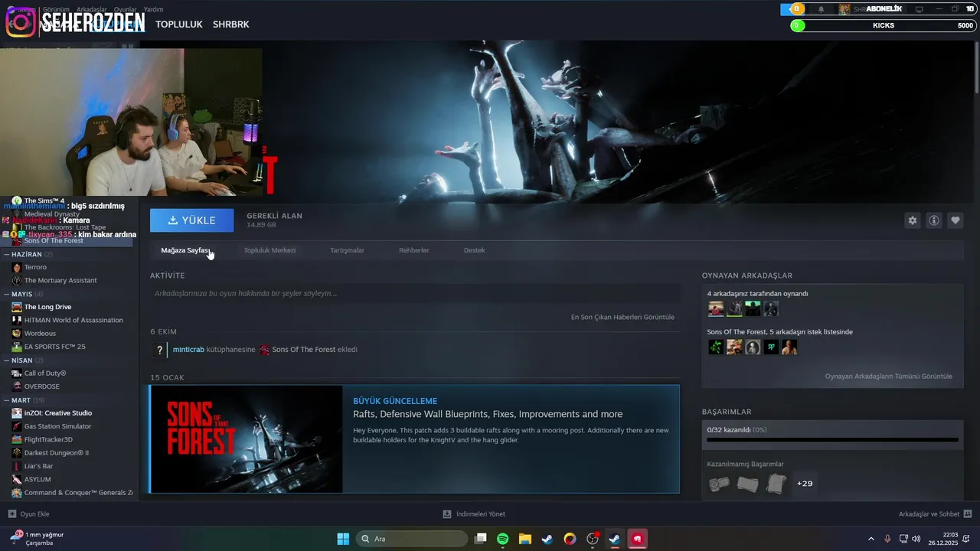Open the Sons of the Forest update thumbnail

tap(247, 439)
